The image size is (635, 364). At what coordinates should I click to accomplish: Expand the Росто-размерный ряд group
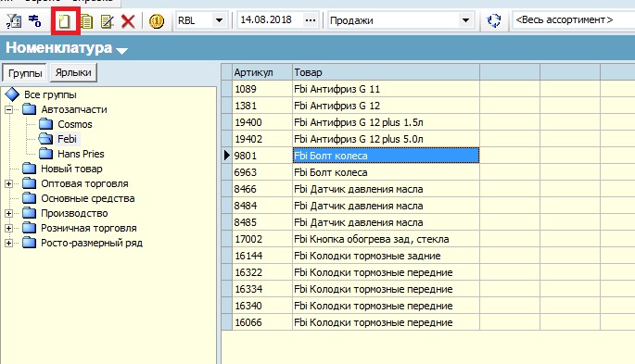(8, 244)
